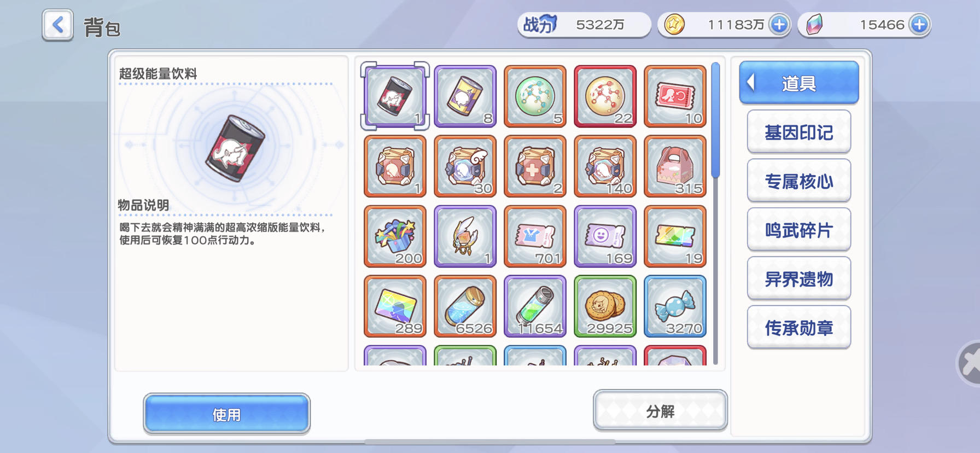
Task: Select the cookie item with count 29925
Action: [x=605, y=306]
